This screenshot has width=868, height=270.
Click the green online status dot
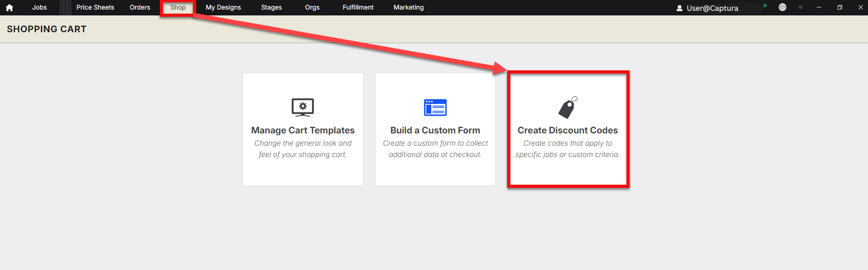(x=765, y=5)
